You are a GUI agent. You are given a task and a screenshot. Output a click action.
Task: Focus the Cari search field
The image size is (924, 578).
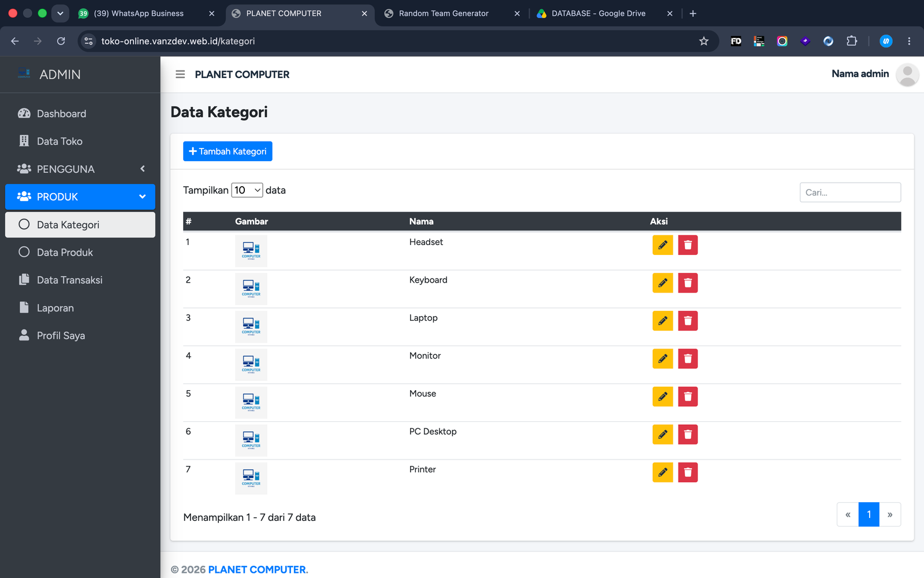[850, 192]
